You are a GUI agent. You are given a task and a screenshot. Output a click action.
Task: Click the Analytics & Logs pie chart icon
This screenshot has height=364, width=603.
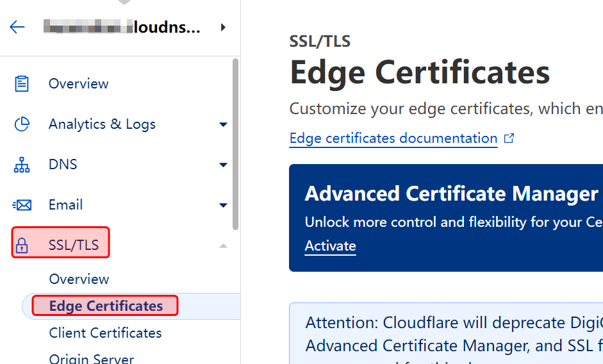22,124
